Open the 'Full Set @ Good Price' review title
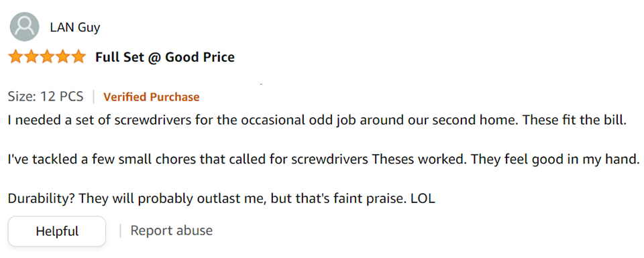 (165, 57)
